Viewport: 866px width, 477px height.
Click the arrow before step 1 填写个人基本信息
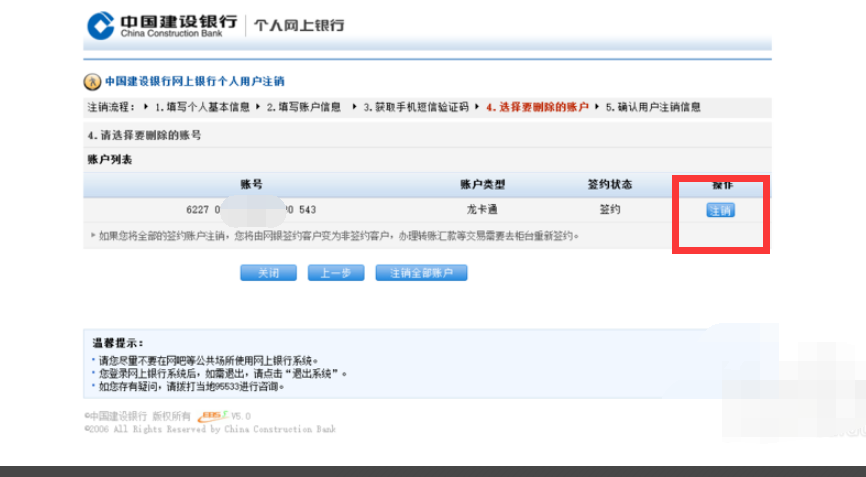point(146,106)
